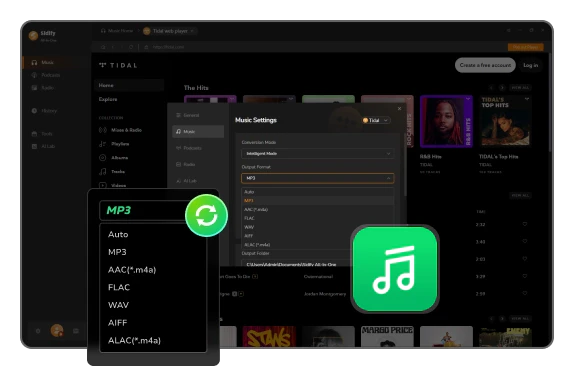Viewport: 575px width, 378px height.
Task: Open AI Lab in the Sidify left sidebar
Action: [43, 146]
